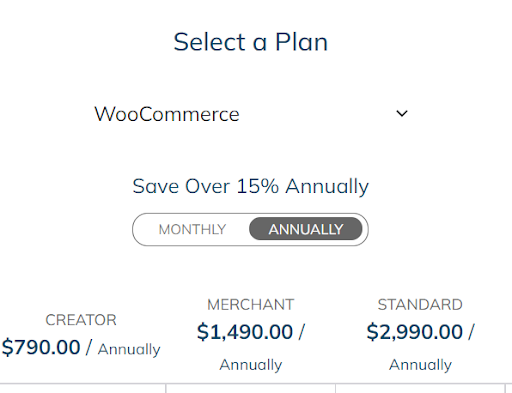Click the Select a Plan heading
Image resolution: width=512 pixels, height=393 pixels.
[x=251, y=42]
